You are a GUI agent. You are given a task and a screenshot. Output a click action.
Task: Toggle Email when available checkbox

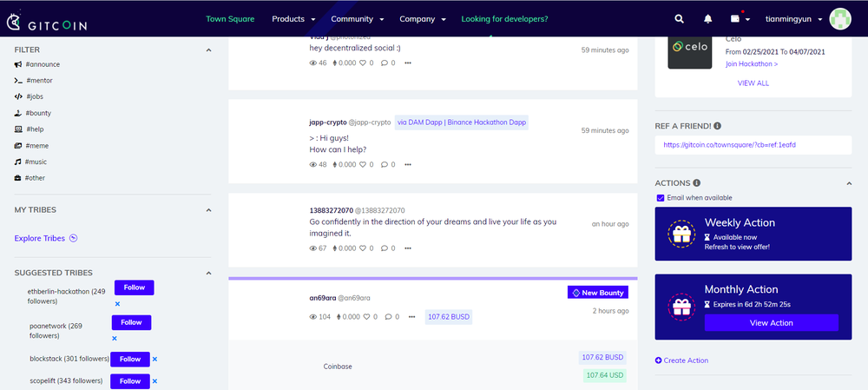[660, 198]
